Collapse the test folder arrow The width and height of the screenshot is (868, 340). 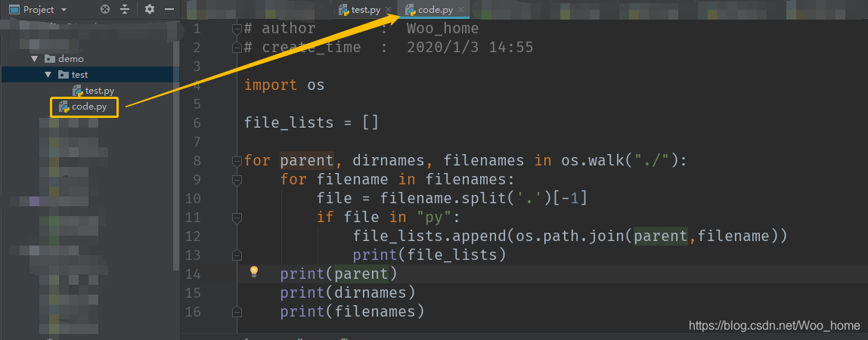[48, 75]
